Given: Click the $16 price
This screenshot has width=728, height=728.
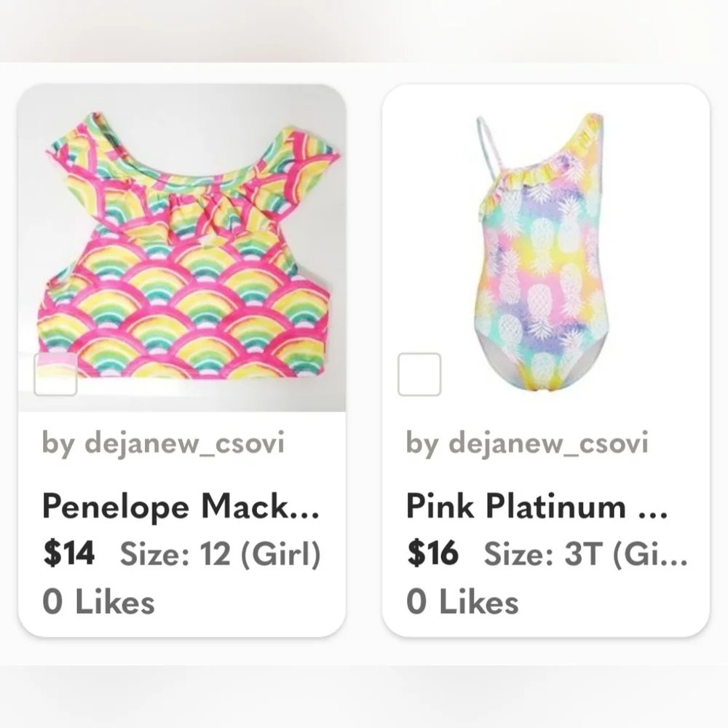Looking at the screenshot, I should tap(432, 553).
